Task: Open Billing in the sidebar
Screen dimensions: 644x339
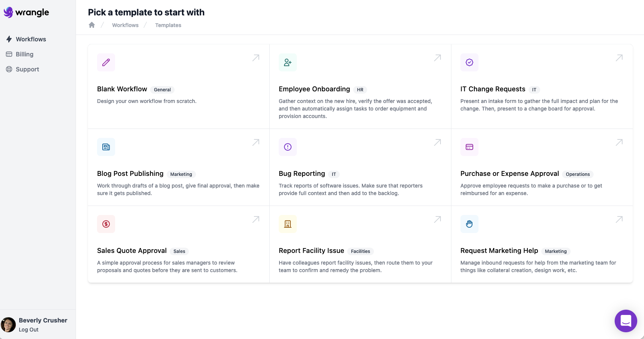Action: (24, 54)
